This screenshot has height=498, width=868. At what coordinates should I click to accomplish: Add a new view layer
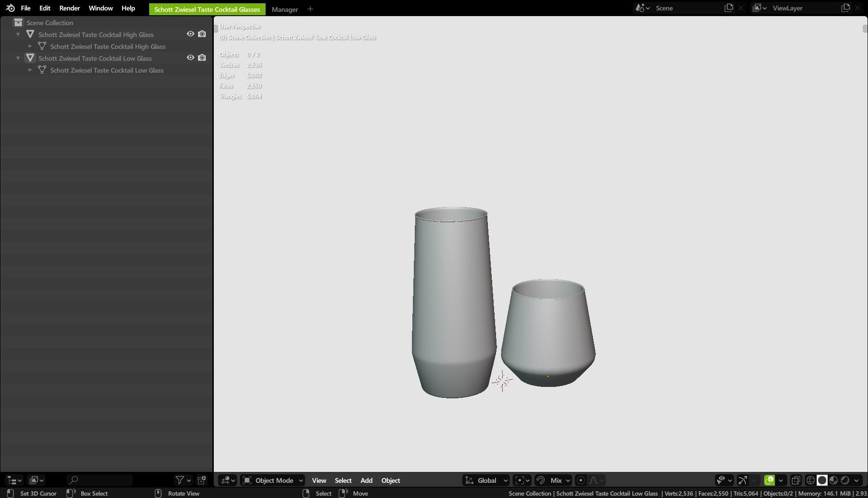point(845,8)
